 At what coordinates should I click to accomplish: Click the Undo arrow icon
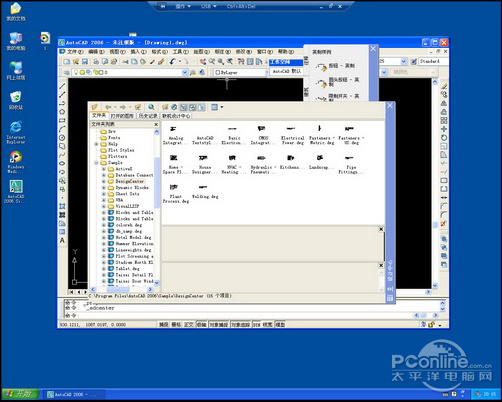click(172, 62)
